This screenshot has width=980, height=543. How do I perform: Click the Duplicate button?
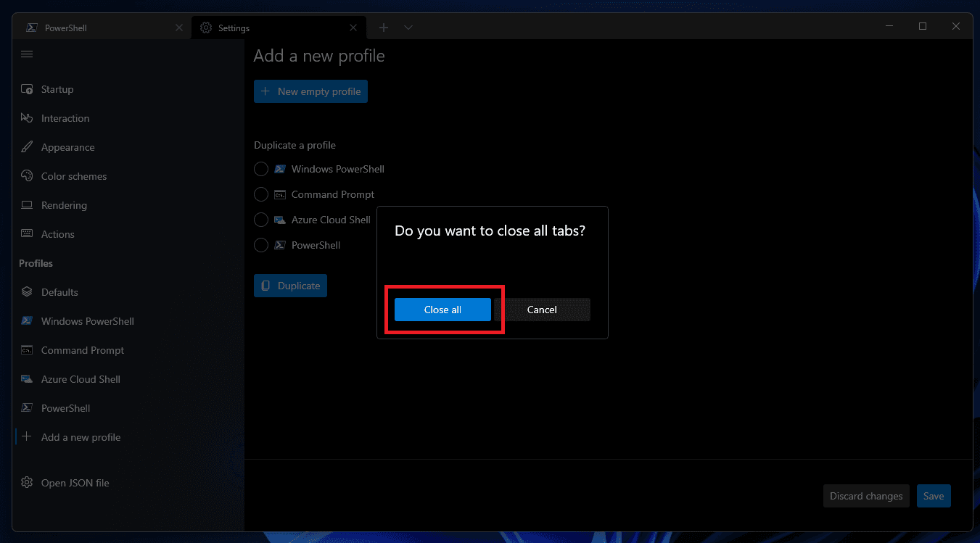point(290,286)
